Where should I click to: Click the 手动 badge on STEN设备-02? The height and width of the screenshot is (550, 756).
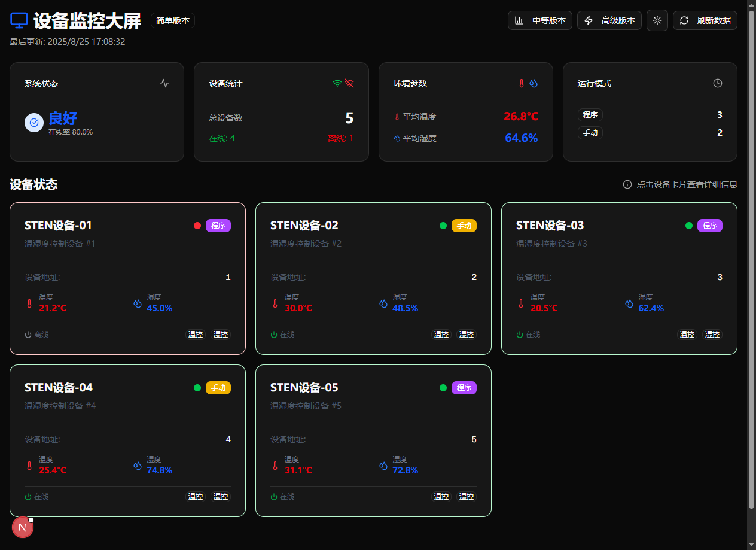pos(464,226)
